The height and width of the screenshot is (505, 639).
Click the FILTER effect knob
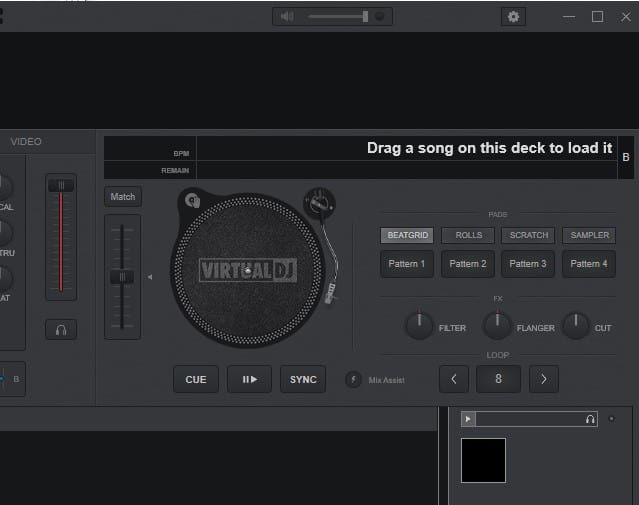pyautogui.click(x=419, y=326)
